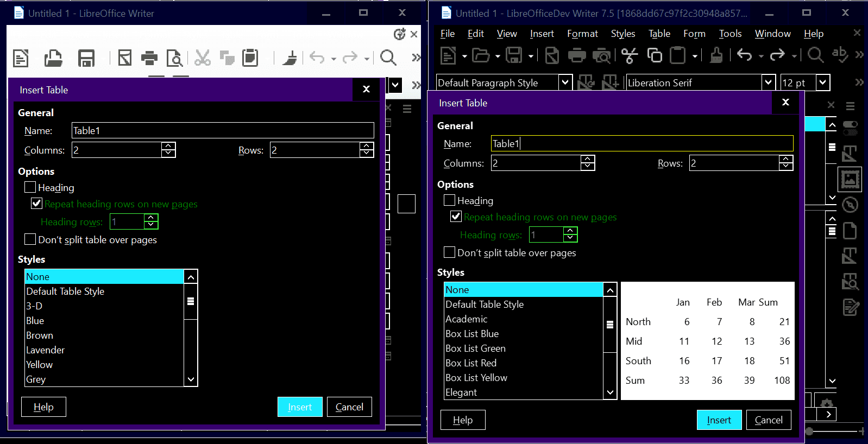Image resolution: width=868 pixels, height=444 pixels.
Task: Click Export as PDF icon in left window
Action: point(124,58)
